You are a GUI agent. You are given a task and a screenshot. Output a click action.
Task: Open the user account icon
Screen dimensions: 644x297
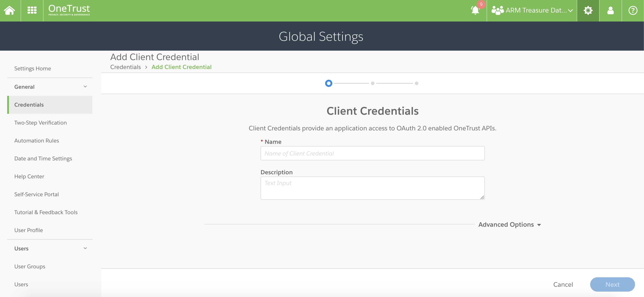pyautogui.click(x=610, y=10)
